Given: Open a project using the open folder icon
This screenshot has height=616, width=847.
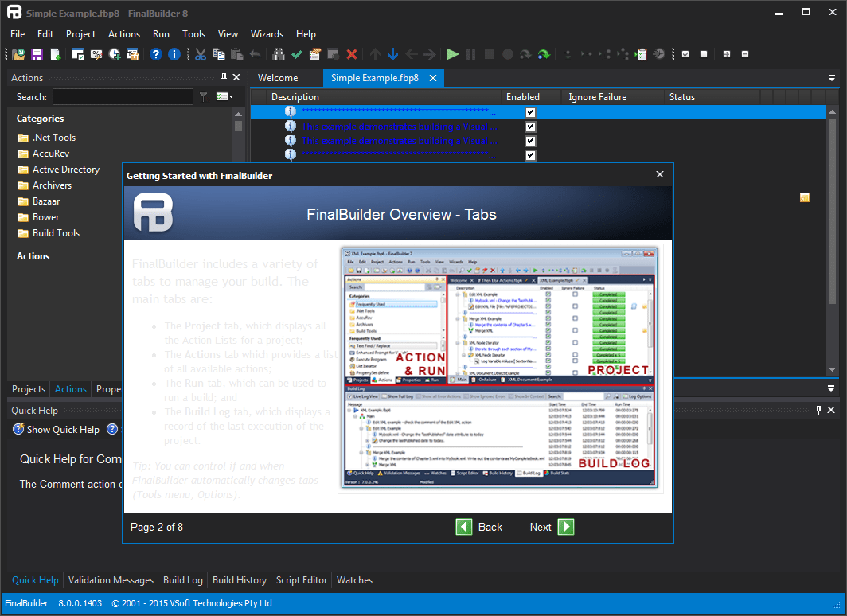Looking at the screenshot, I should point(18,53).
